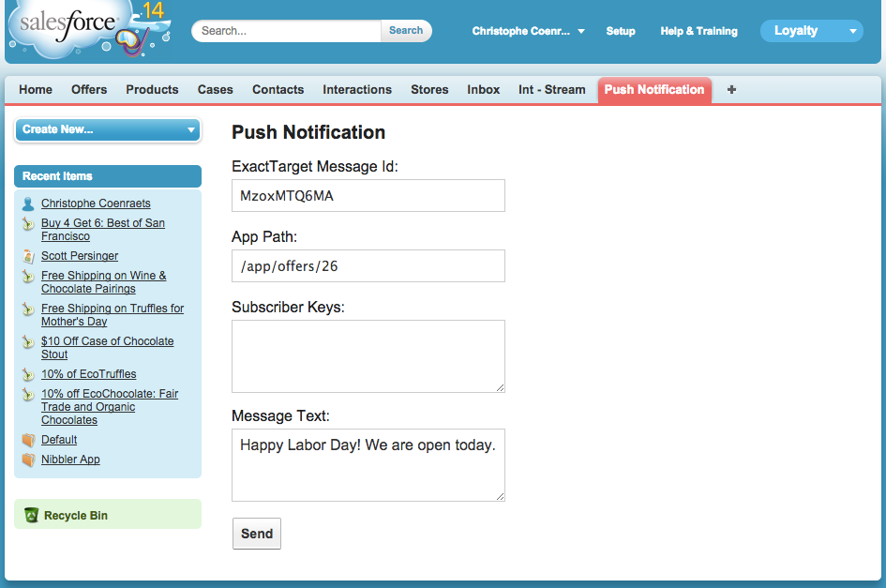Open the Christophe Coenr... user menu arrow
886x588 pixels.
[x=581, y=31]
